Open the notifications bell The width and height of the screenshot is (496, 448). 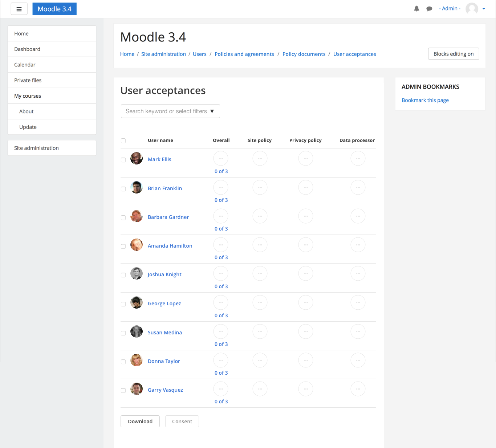416,9
